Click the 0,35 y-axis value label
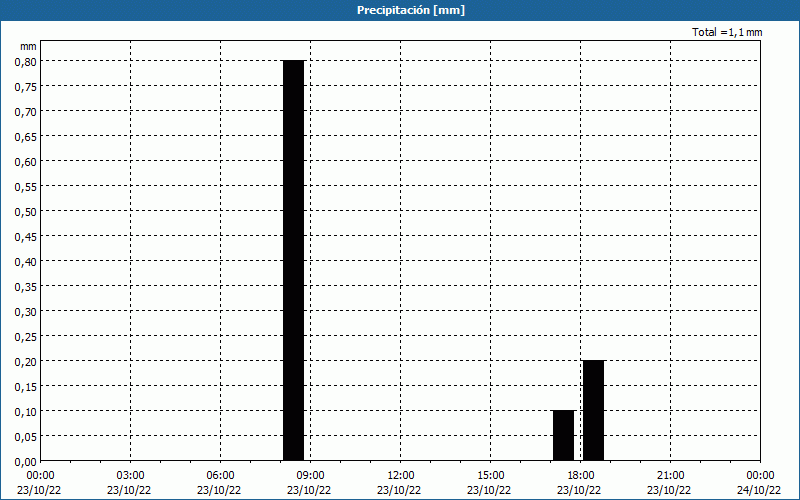 tap(25, 286)
